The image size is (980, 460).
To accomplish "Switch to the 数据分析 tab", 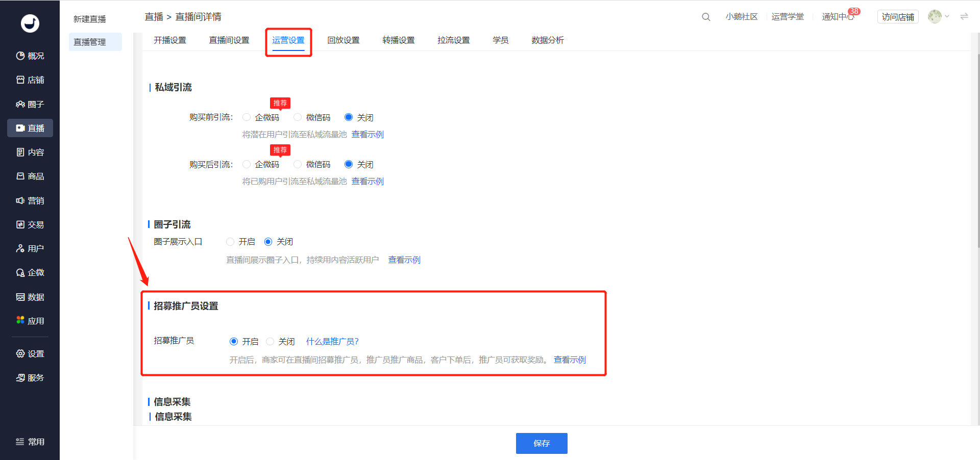I will pos(547,40).
